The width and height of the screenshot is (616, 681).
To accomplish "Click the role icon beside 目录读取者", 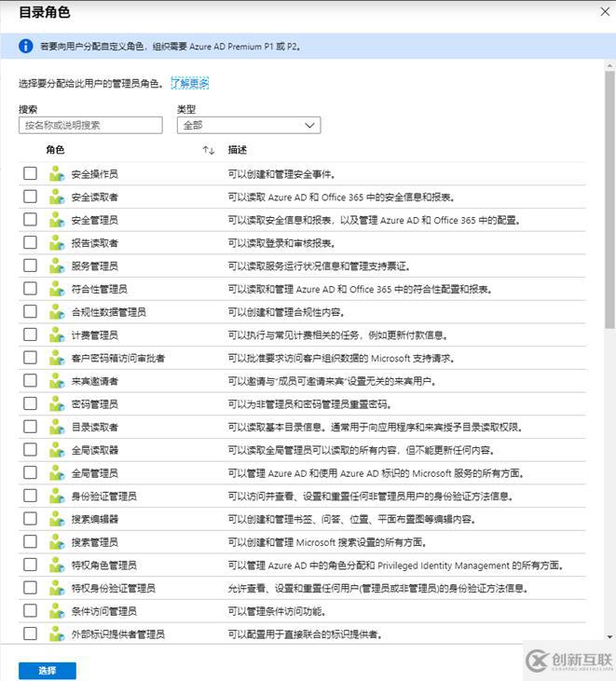I will 57,427.
